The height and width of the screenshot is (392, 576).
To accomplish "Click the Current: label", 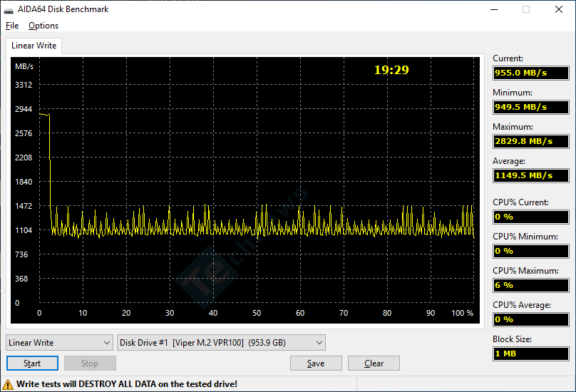I will click(508, 58).
